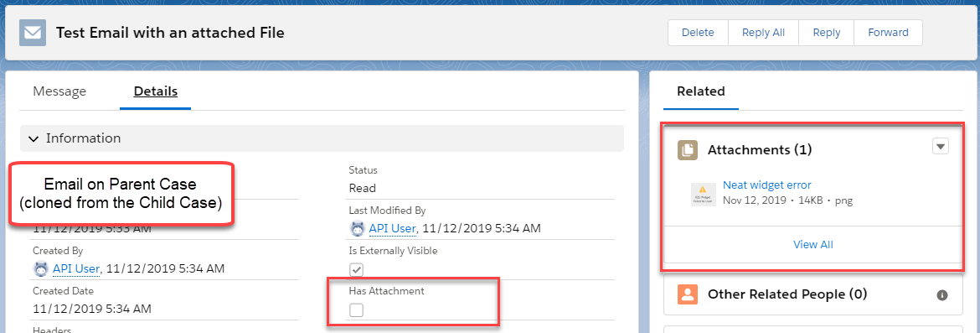
Task: Select the Related tab
Action: click(701, 91)
